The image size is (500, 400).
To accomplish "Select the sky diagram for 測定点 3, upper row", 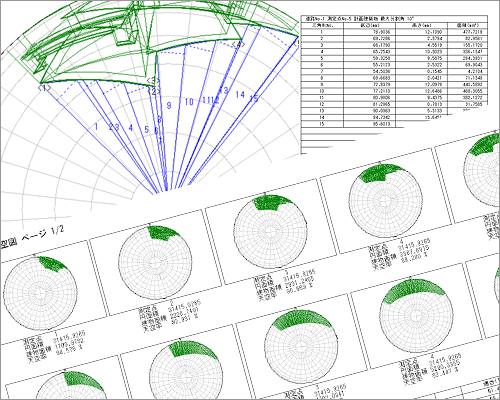I will [271, 232].
